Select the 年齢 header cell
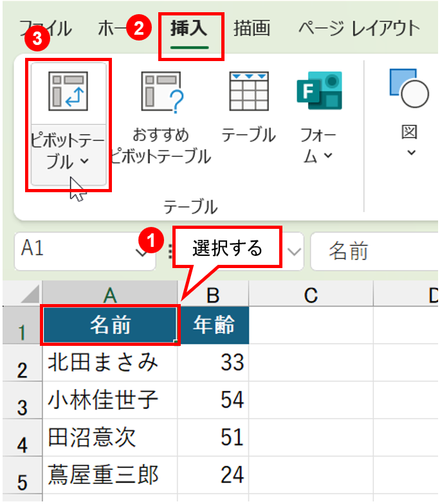440x504 pixels. pos(214,325)
